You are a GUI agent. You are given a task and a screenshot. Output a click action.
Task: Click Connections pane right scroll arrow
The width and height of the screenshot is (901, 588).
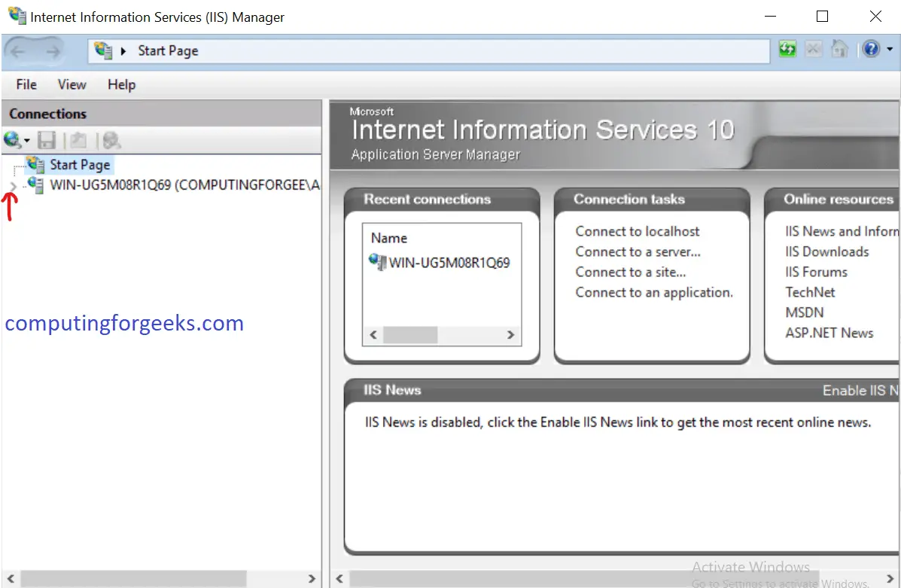coord(312,578)
